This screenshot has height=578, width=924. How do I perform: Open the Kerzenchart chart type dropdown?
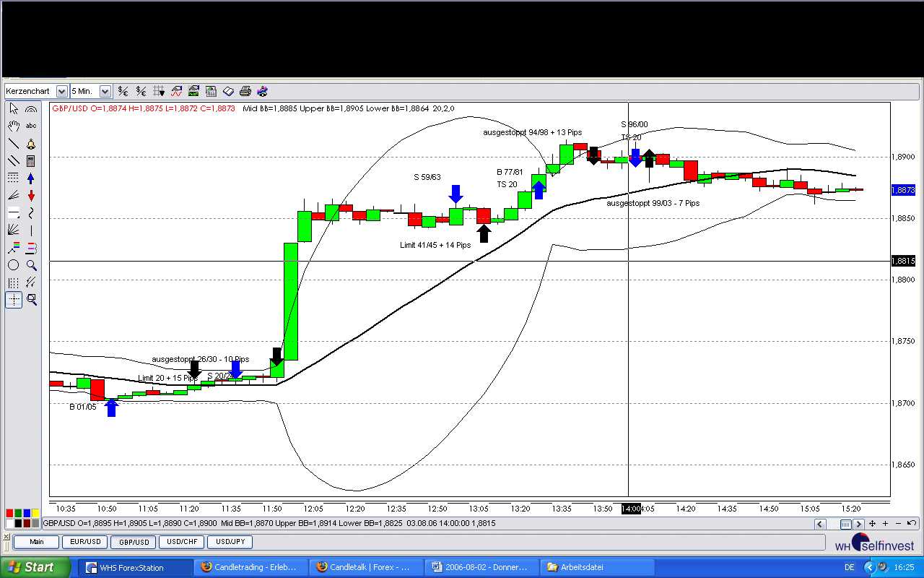point(61,91)
